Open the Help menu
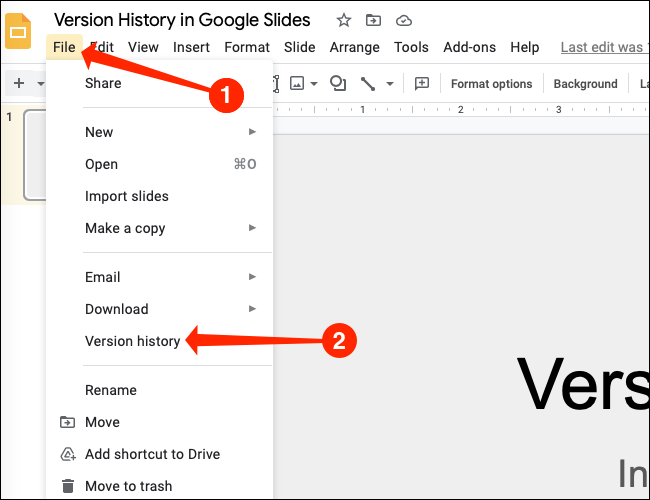650x500 pixels. point(524,47)
